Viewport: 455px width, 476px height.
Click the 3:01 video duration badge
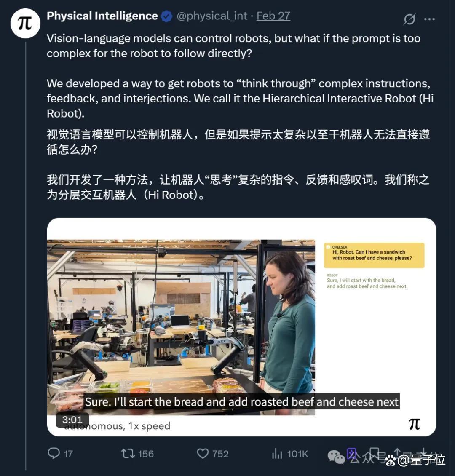pyautogui.click(x=72, y=420)
